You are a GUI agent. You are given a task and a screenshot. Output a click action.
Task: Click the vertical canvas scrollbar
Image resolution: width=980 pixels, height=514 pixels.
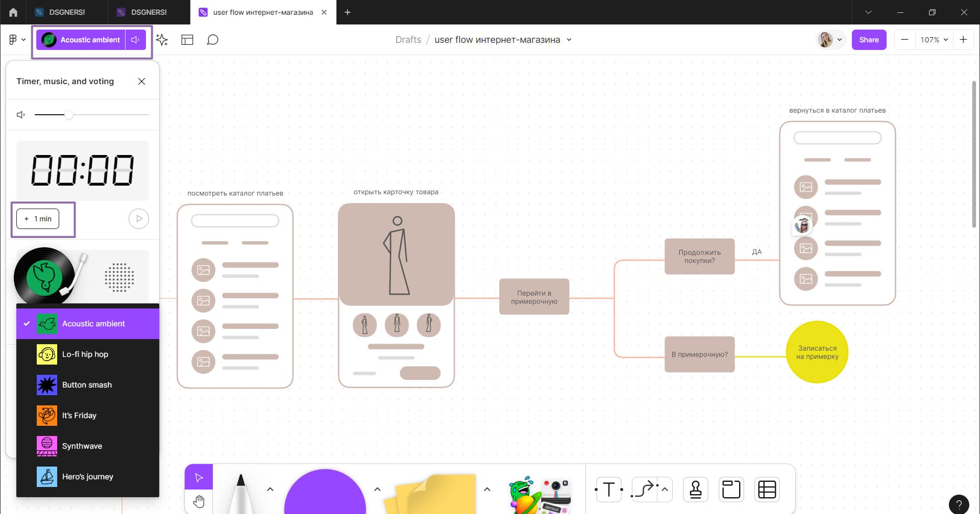pyautogui.click(x=974, y=154)
